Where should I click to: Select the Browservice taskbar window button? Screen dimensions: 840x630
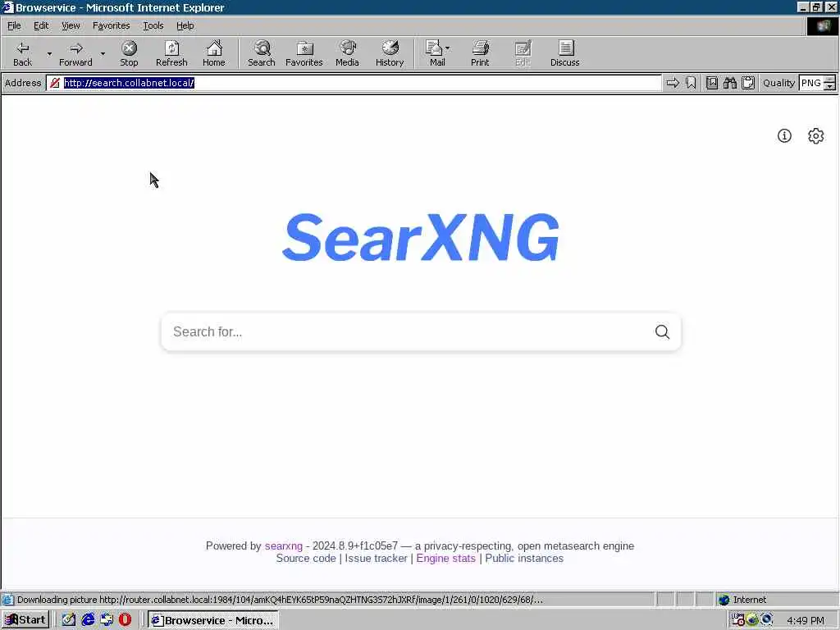[x=212, y=620]
